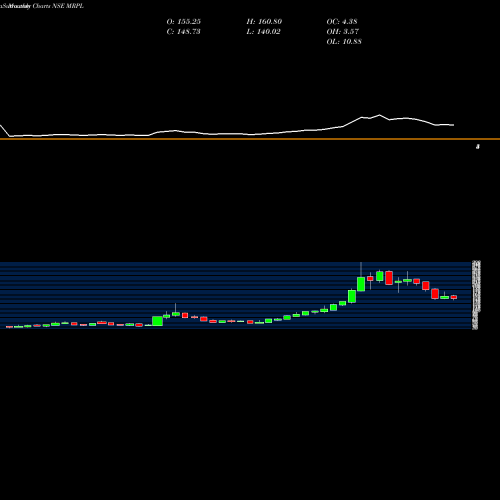Select the low value 'L: 140.02'
500x500 pixels.
(x=263, y=31)
